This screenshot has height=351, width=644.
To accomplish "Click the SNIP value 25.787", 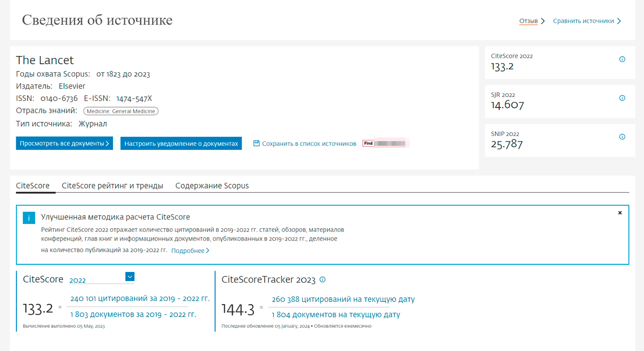I will coord(507,144).
